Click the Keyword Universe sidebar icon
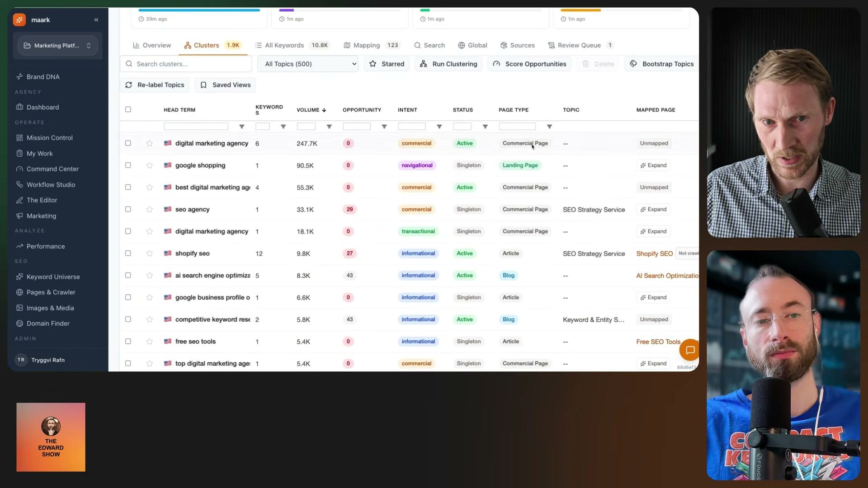The height and width of the screenshot is (488, 868). pyautogui.click(x=19, y=277)
